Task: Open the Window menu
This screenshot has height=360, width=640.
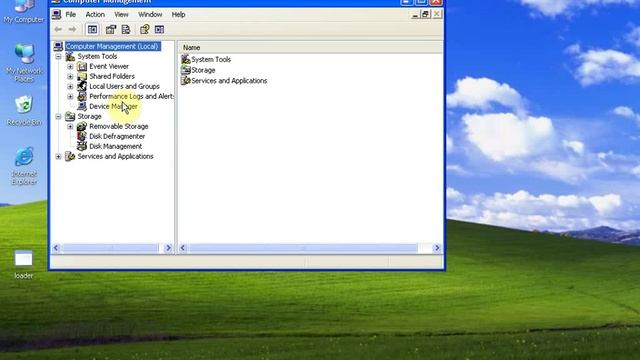Action: pyautogui.click(x=150, y=15)
